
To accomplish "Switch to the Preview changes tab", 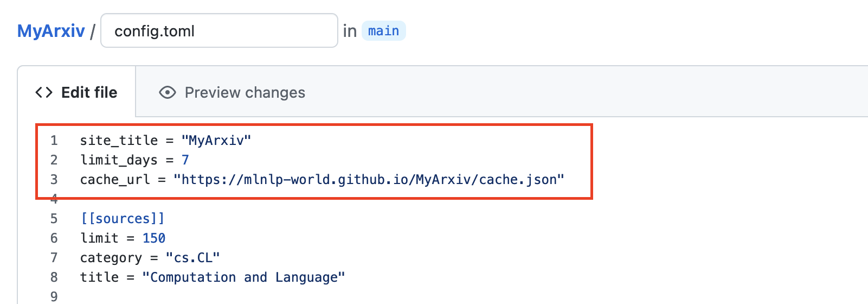I will click(232, 92).
